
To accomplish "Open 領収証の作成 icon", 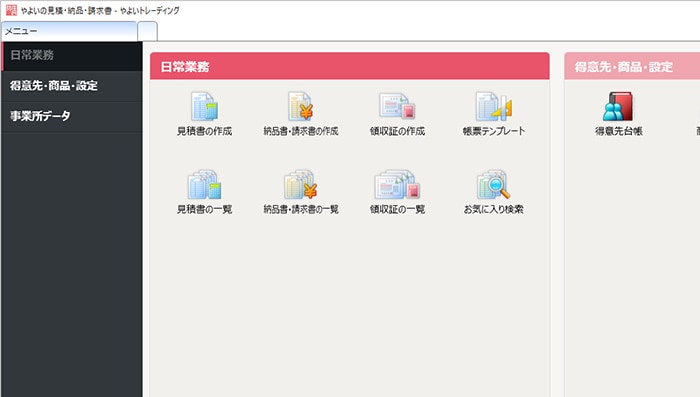I will [x=397, y=107].
